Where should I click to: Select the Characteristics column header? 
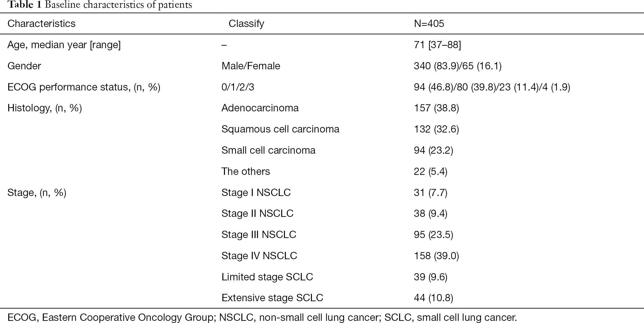[x=41, y=24]
